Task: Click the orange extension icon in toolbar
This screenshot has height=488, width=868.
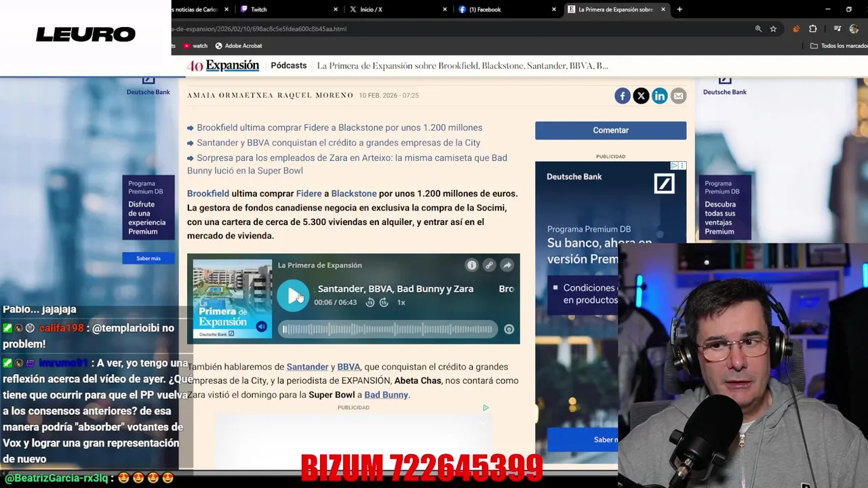Action: click(796, 29)
